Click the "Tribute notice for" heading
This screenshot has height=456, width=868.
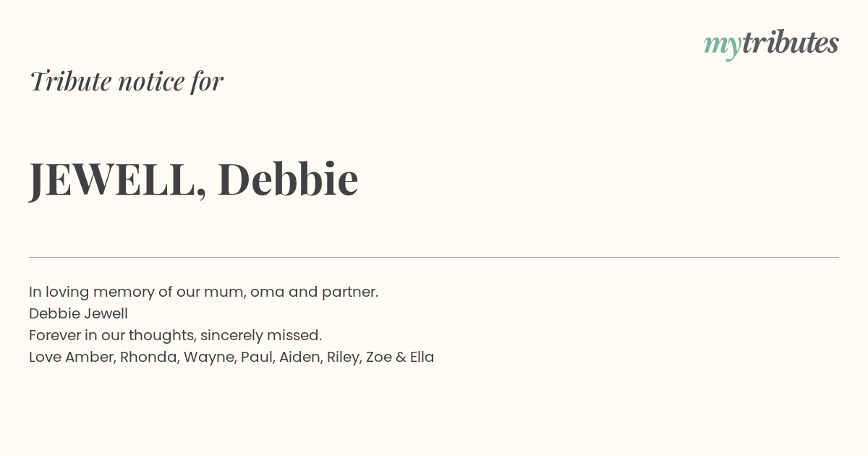click(x=126, y=81)
